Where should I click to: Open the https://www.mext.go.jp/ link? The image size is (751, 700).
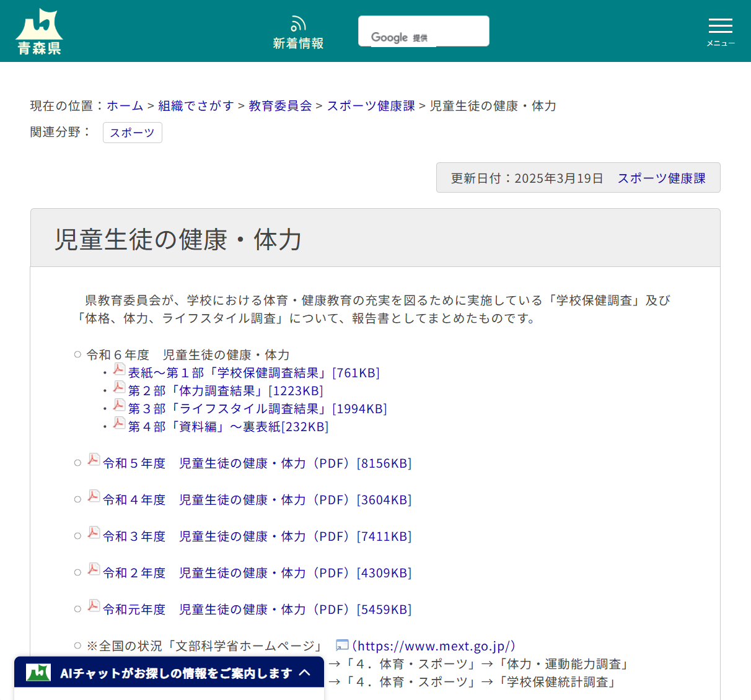pos(434,645)
